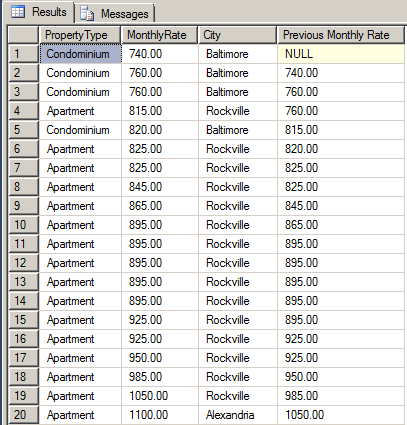Image resolution: width=407 pixels, height=425 pixels.
Task: Click the NULL cell in row 1
Action: [x=341, y=54]
